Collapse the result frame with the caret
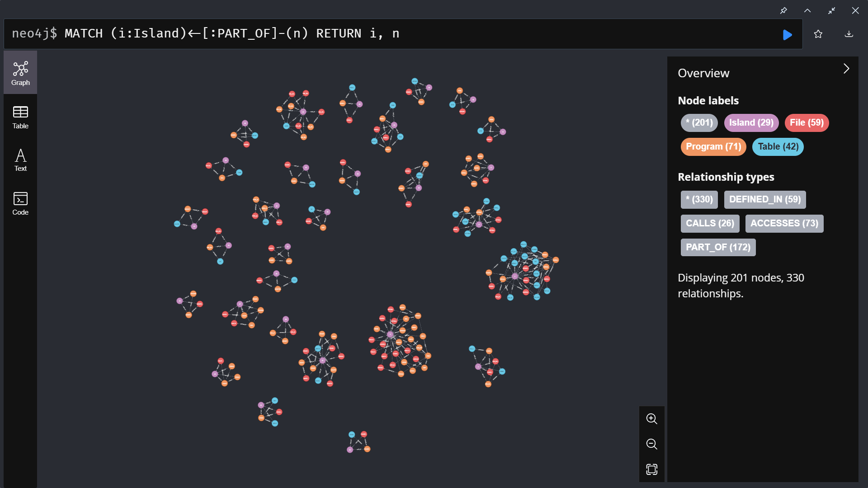This screenshot has width=868, height=488. (x=807, y=10)
